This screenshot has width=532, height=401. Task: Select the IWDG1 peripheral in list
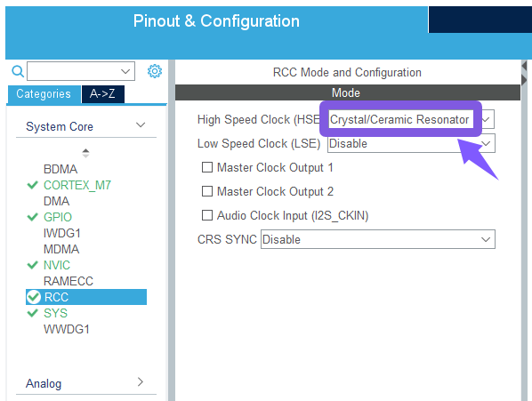point(62,233)
